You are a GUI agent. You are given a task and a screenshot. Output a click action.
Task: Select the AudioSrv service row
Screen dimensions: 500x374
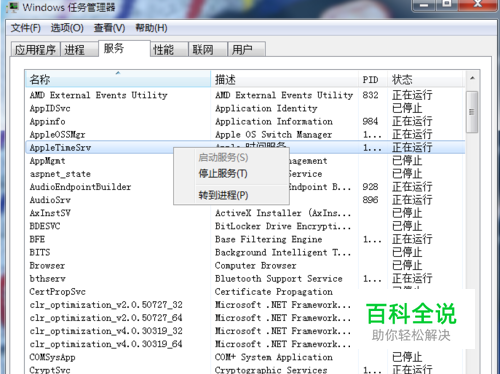245,200
